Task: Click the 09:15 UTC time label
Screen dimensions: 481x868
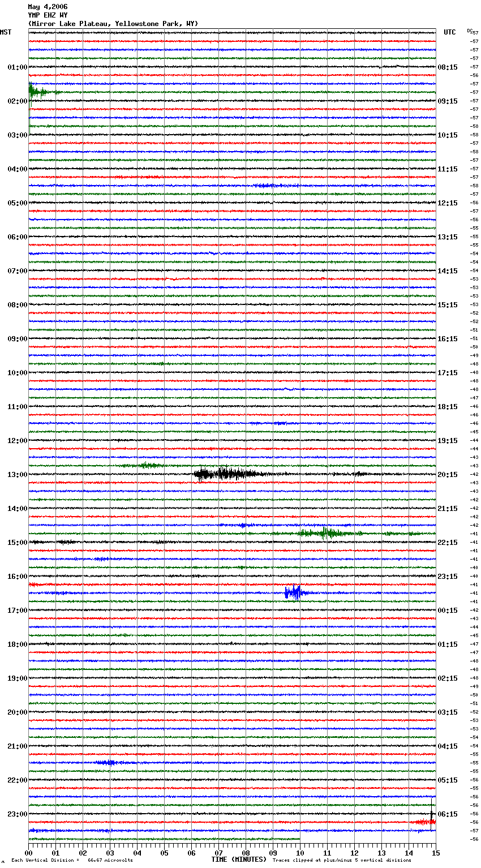Action: coord(448,101)
